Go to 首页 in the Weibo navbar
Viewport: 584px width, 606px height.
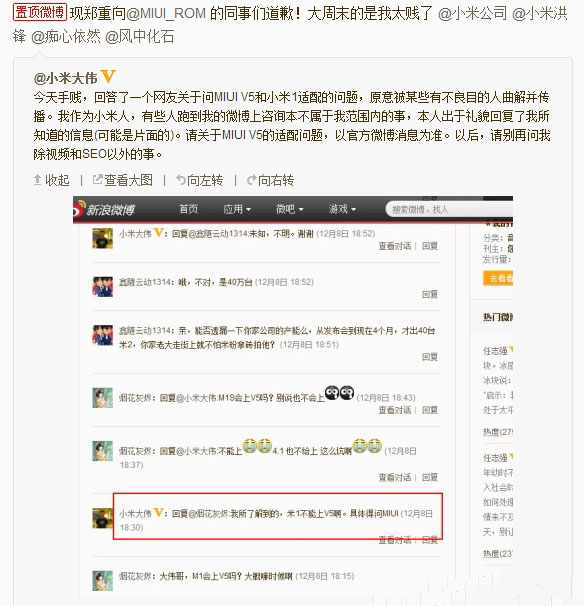pos(188,209)
